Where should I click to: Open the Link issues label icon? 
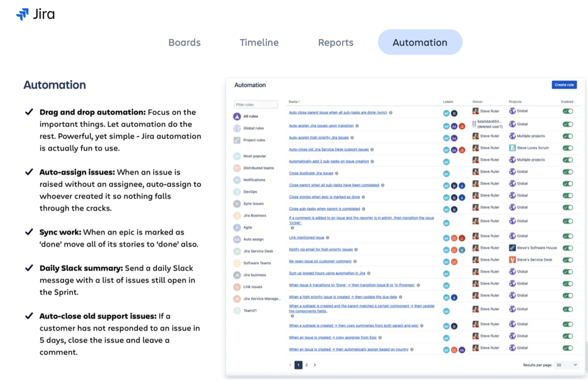pos(237,287)
